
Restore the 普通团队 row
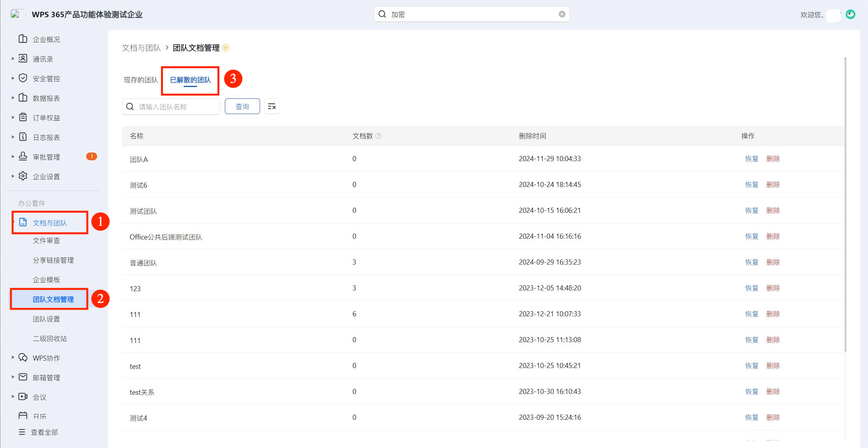pos(752,262)
